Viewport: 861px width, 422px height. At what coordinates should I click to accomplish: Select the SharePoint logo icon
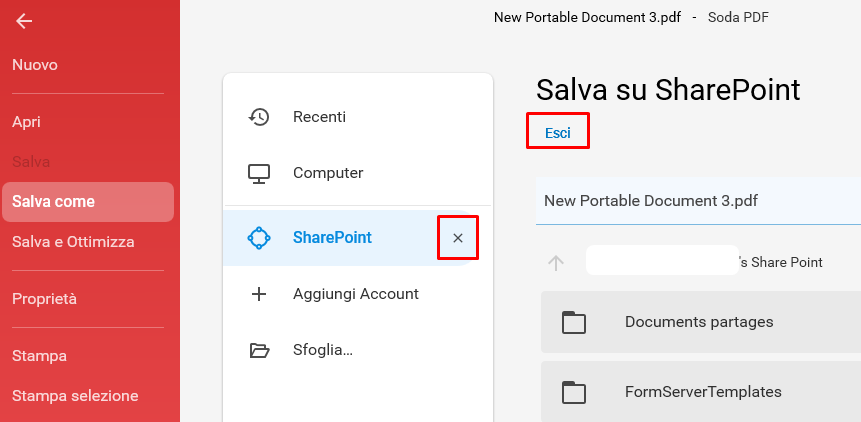click(259, 238)
